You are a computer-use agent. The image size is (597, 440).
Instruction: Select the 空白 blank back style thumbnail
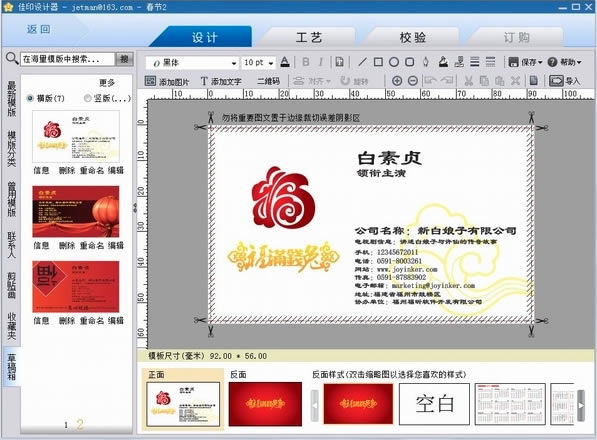pos(434,404)
